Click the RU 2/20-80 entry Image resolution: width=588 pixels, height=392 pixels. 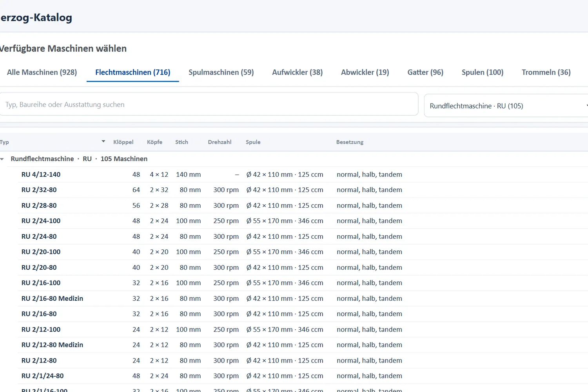coord(303,267)
